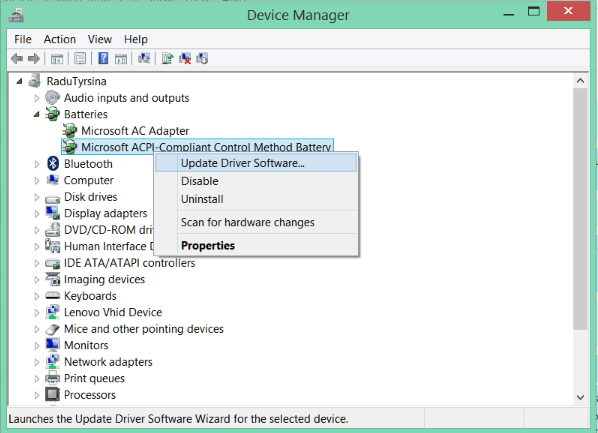Click the scrollbar down arrow

pos(580,397)
